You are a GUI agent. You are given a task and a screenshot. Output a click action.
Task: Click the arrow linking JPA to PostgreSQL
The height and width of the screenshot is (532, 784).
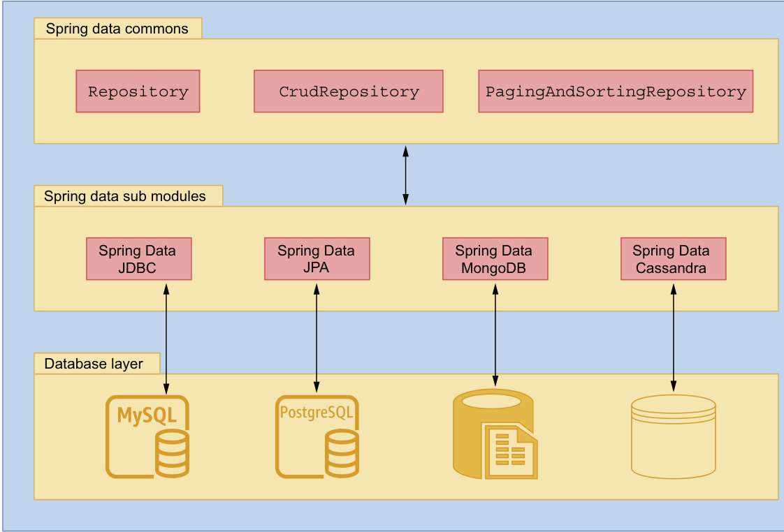coord(317,335)
